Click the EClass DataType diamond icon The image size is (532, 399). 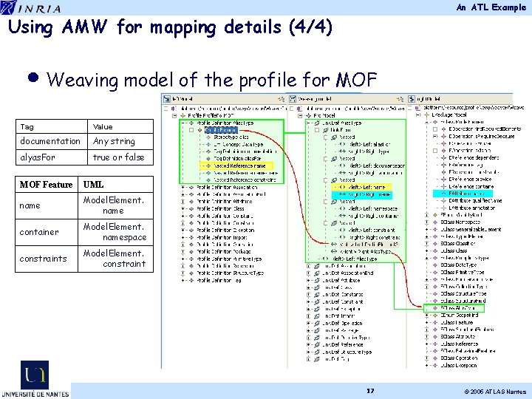(x=435, y=265)
